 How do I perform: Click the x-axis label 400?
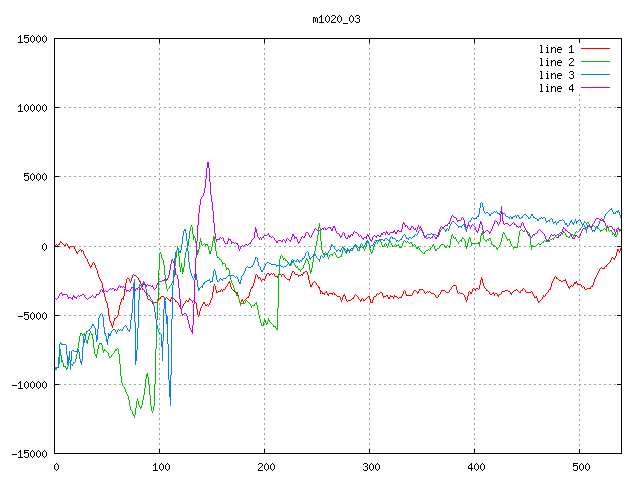point(476,467)
